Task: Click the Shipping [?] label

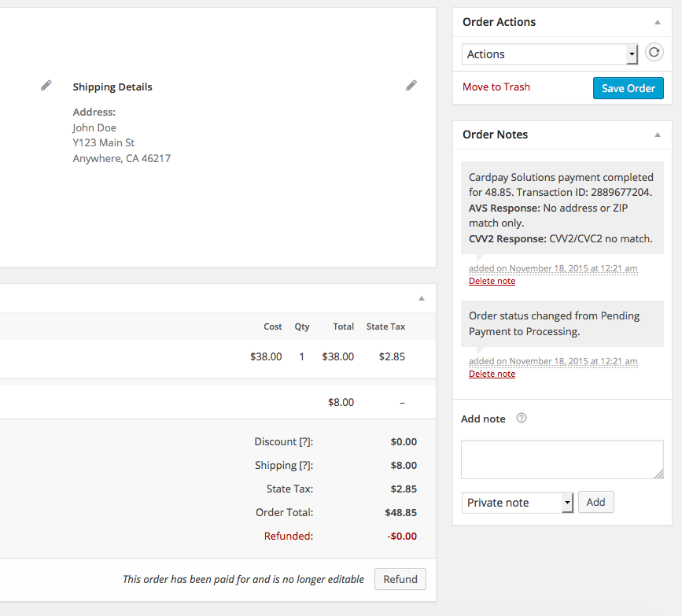Action: point(284,465)
